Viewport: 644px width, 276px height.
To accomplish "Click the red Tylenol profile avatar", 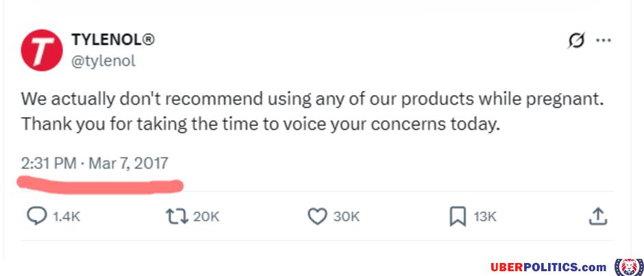I will click(42, 51).
